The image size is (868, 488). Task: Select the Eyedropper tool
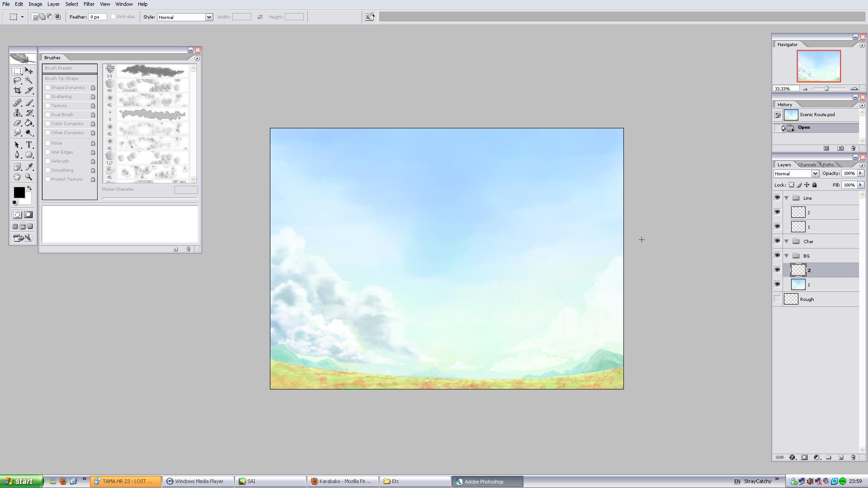pos(29,167)
